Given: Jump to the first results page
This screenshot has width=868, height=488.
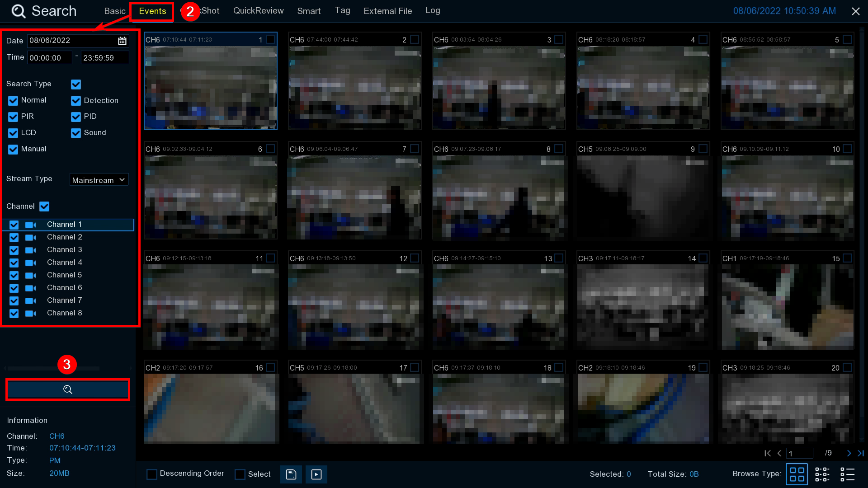Looking at the screenshot, I should tap(767, 453).
